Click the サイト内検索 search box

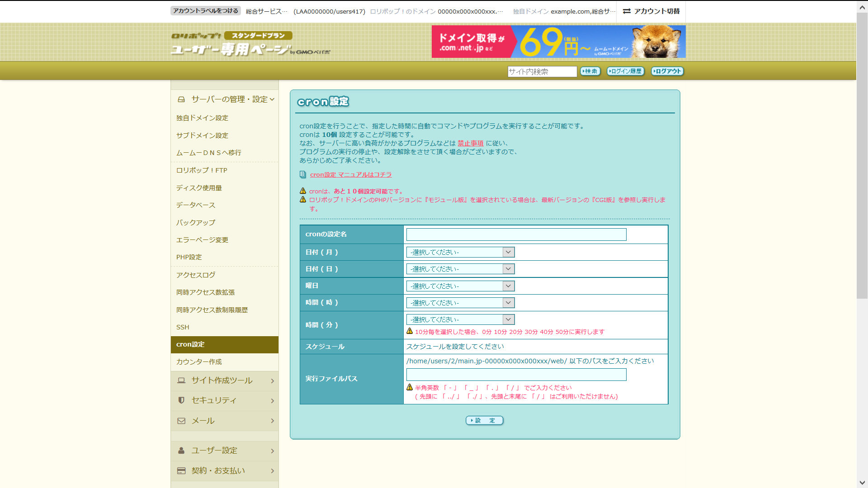click(x=542, y=71)
